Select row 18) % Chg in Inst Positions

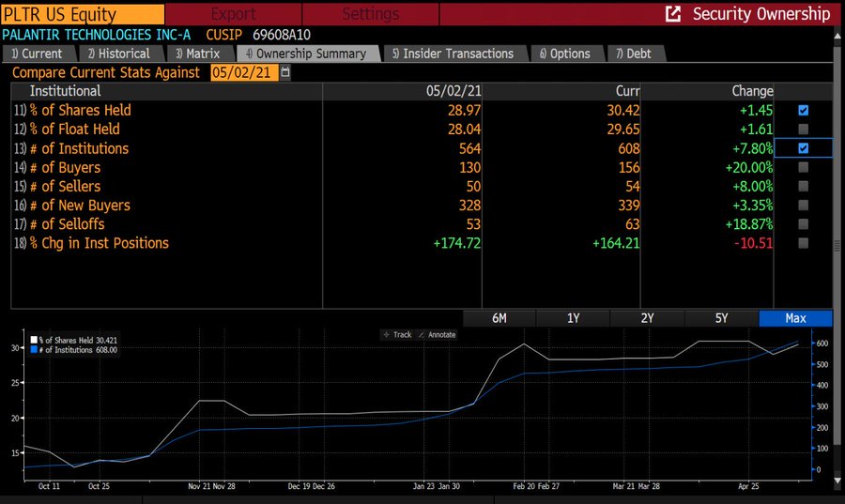[392, 243]
